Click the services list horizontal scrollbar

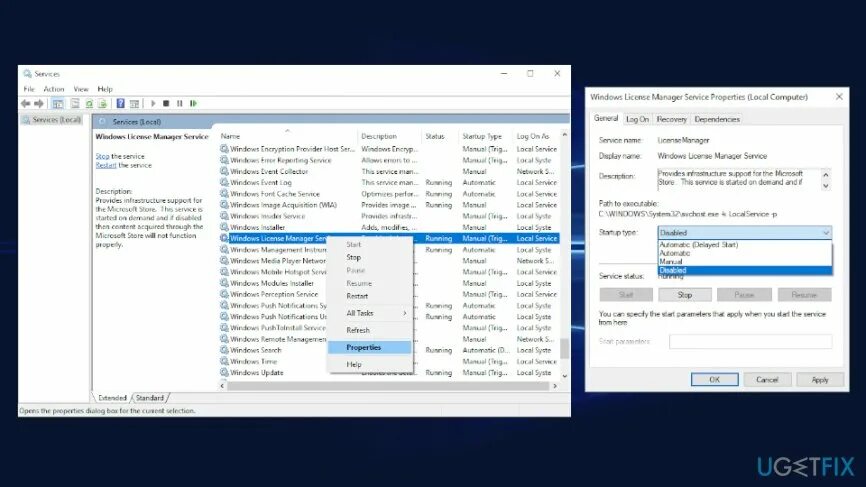388,386
